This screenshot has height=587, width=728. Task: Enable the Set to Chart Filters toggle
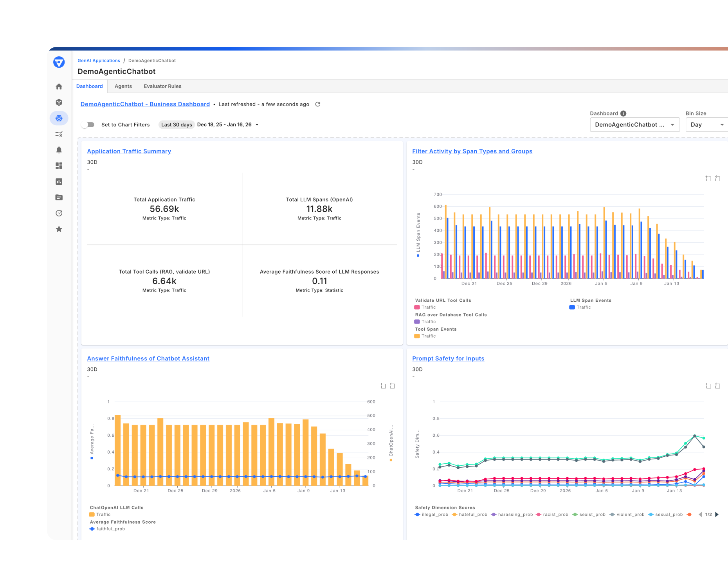(x=88, y=124)
